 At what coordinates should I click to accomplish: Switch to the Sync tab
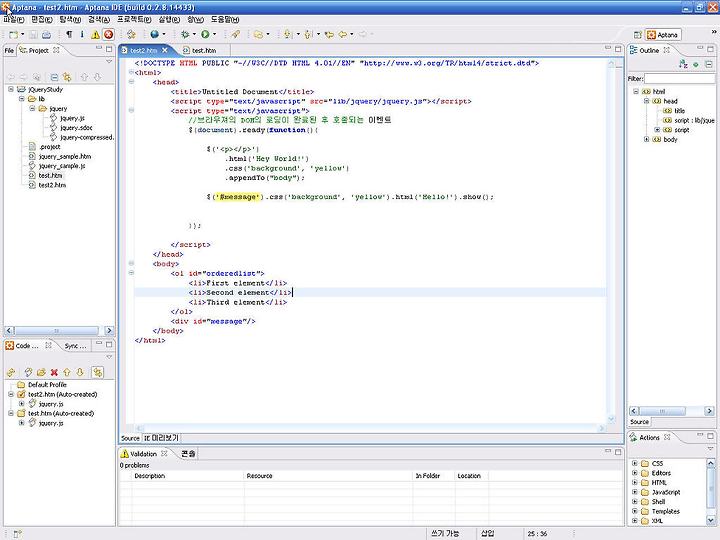(75, 346)
